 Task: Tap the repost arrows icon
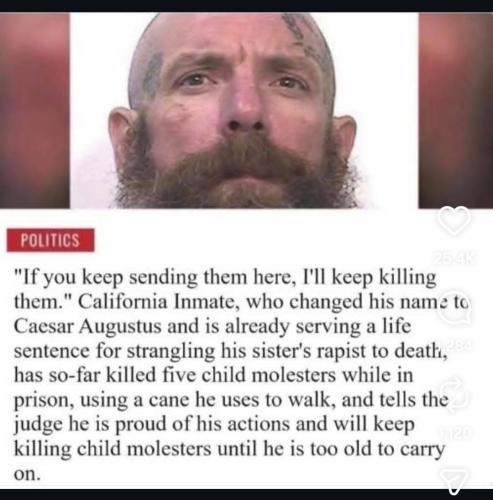(x=455, y=394)
